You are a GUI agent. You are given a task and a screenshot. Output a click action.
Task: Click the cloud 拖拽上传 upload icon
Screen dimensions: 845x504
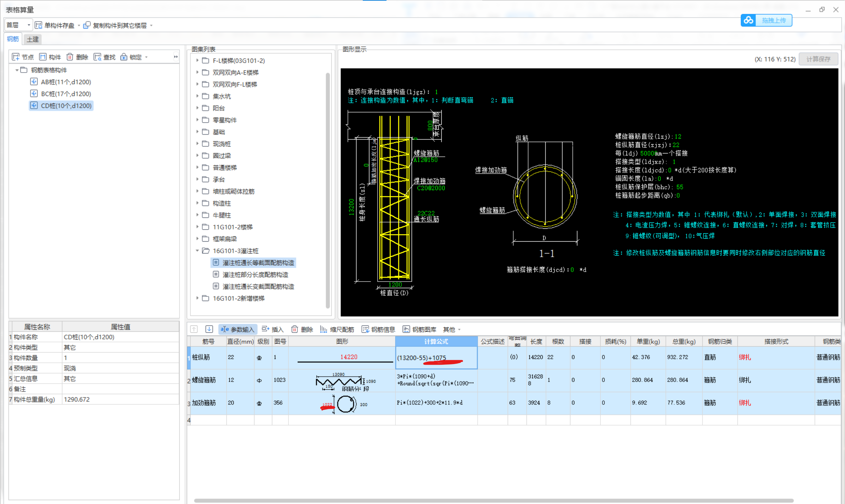click(x=748, y=20)
